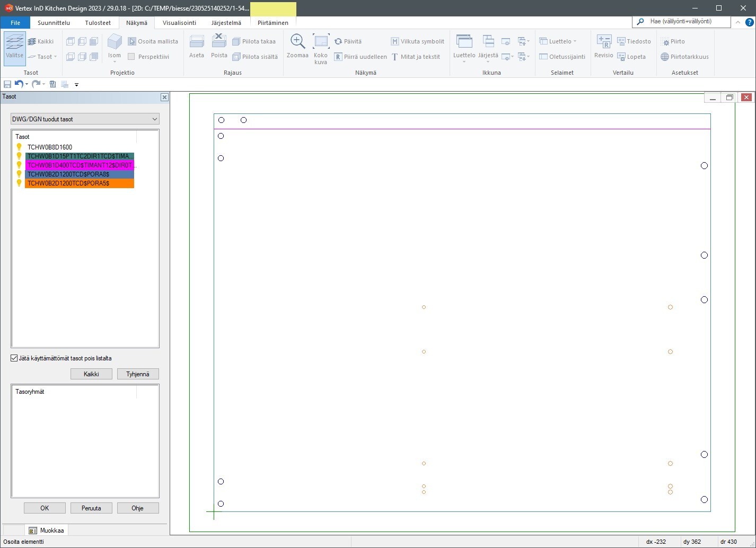Open the File menu
The width and height of the screenshot is (756, 548).
tap(15, 23)
